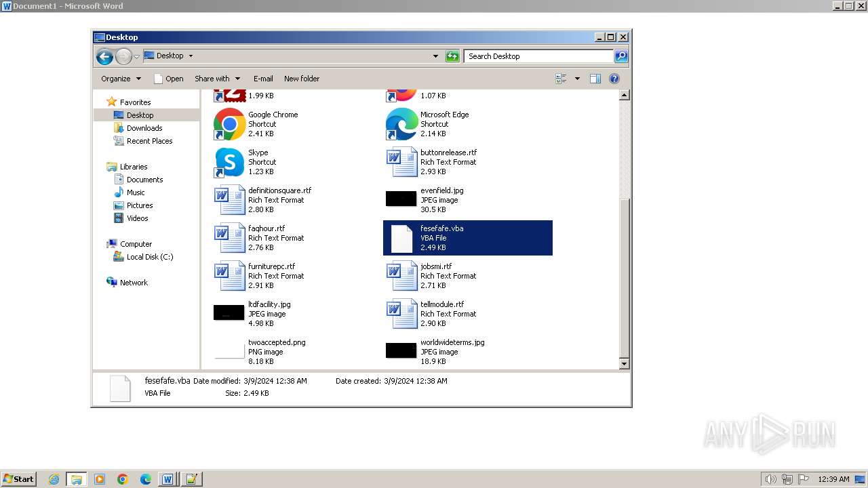
Task: Click the details pane fesefafe.vba file icon
Action: 120,388
